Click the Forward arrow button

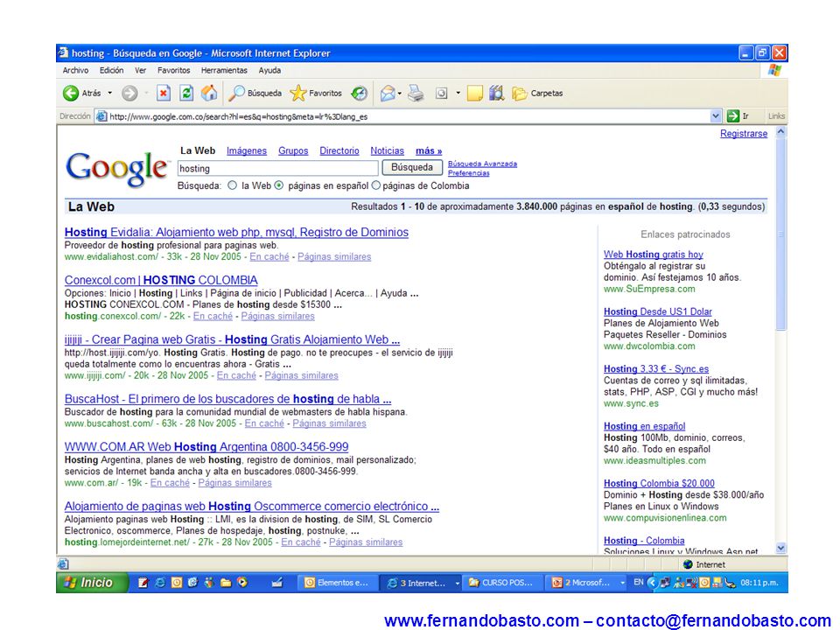pos(129,94)
